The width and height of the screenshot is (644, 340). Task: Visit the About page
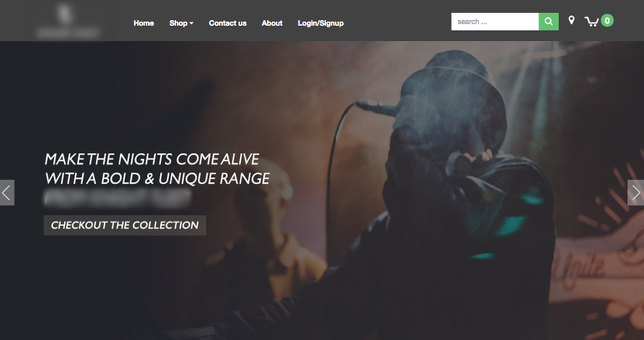pyautogui.click(x=272, y=23)
